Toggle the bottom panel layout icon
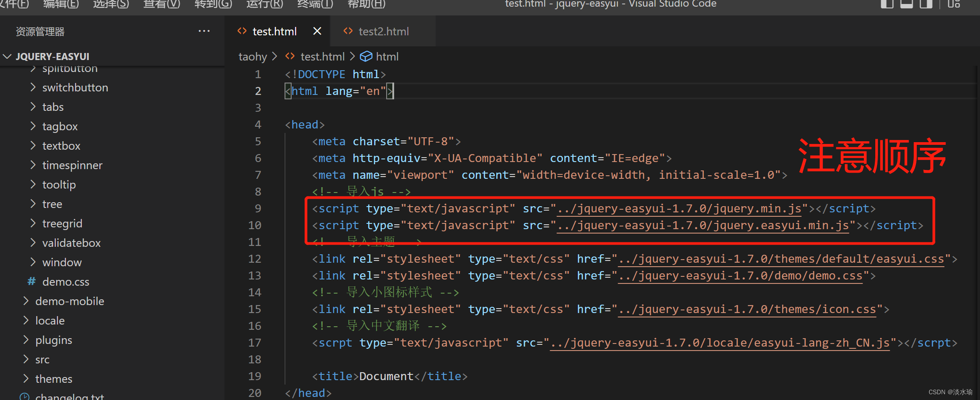 click(907, 4)
